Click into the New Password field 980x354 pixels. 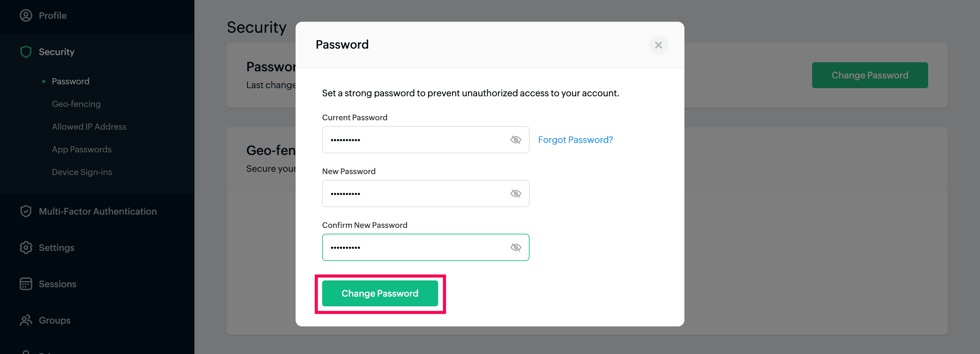[x=415, y=194]
